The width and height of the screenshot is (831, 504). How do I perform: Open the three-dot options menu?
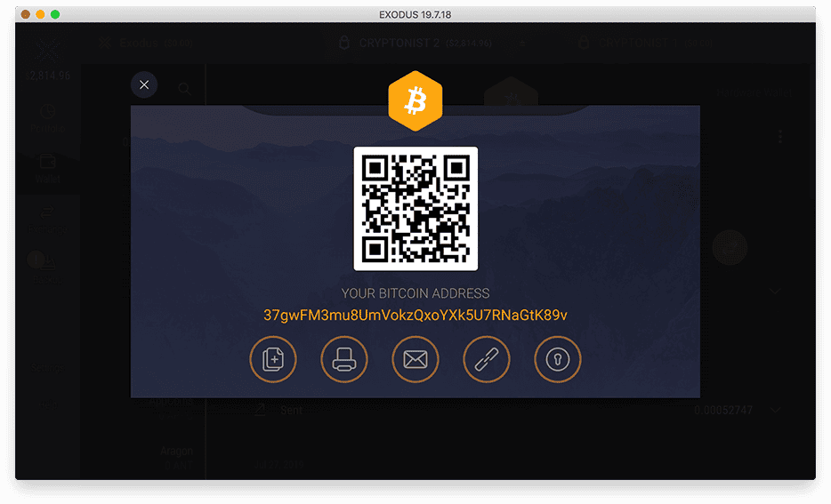tap(780, 137)
